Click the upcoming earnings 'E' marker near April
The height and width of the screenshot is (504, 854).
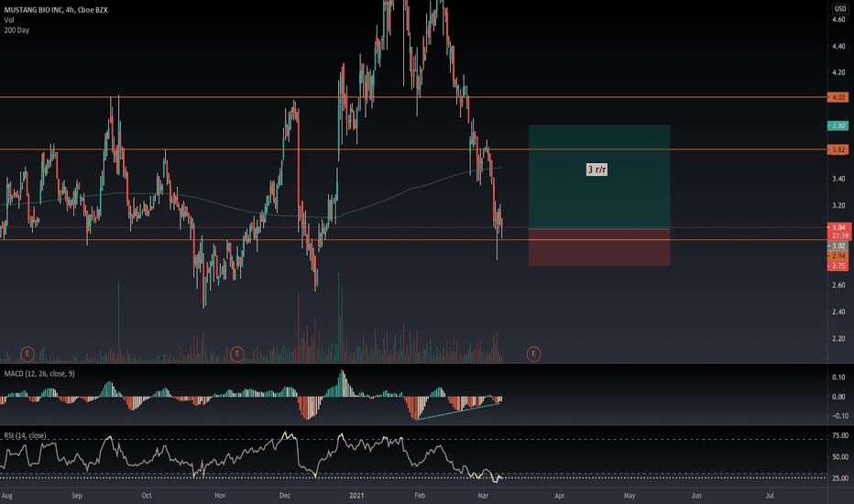tap(533, 354)
